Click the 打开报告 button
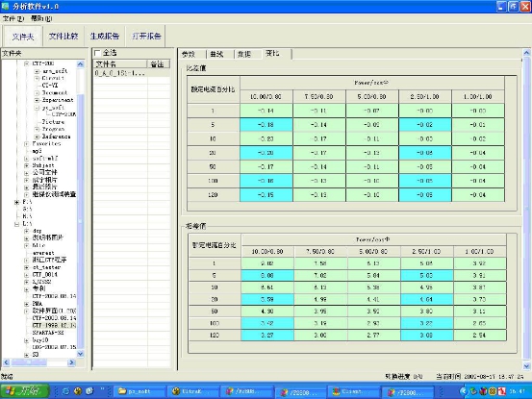532x399 pixels. pyautogui.click(x=146, y=36)
